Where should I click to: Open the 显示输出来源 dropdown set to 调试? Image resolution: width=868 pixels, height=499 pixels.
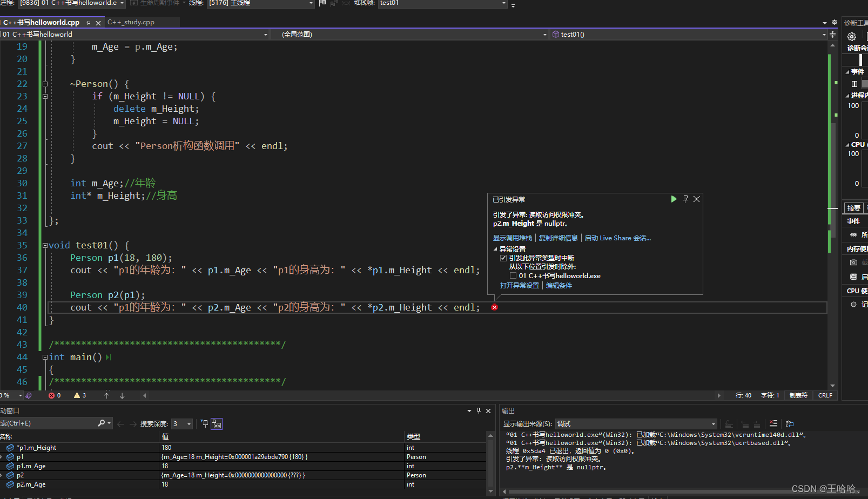pyautogui.click(x=637, y=424)
